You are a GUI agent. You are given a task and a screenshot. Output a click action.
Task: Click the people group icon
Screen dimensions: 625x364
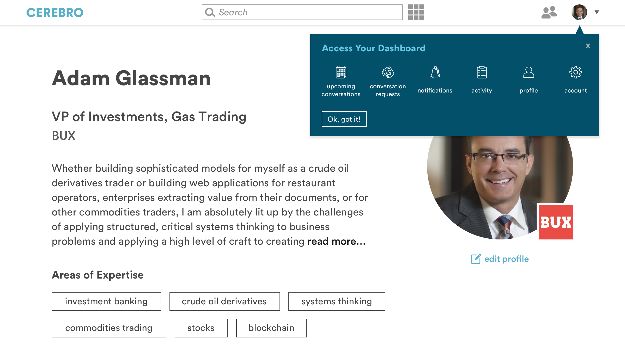pyautogui.click(x=549, y=12)
